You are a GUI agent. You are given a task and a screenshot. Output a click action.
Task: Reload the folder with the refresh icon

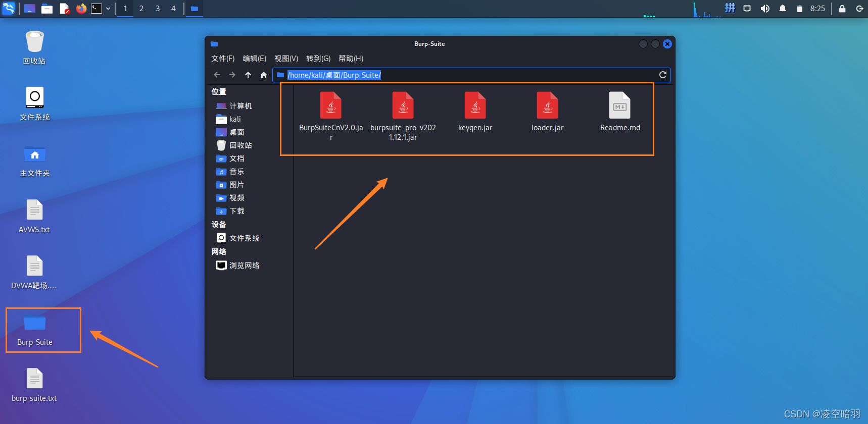click(x=663, y=75)
